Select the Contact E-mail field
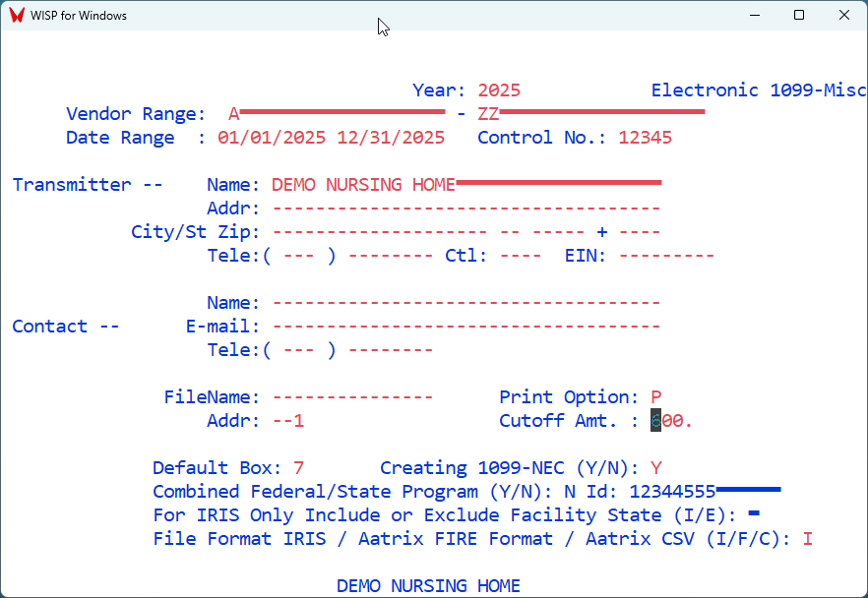The height and width of the screenshot is (598, 868). [x=465, y=327]
